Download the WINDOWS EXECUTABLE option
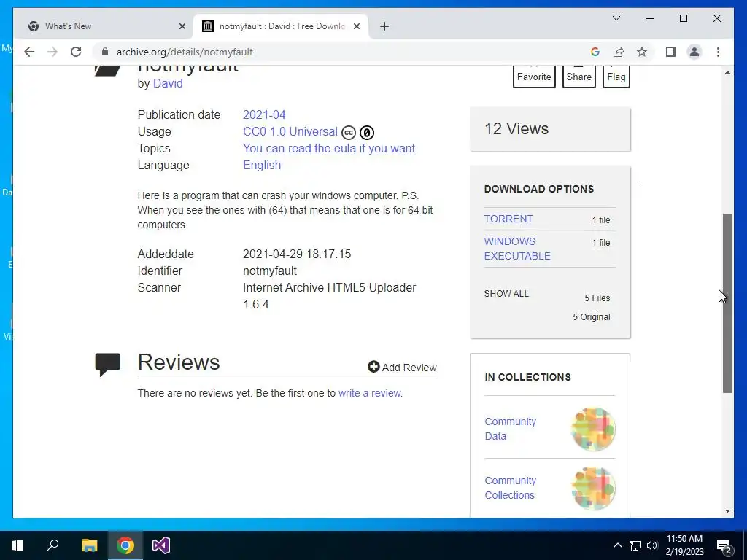 coord(517,249)
